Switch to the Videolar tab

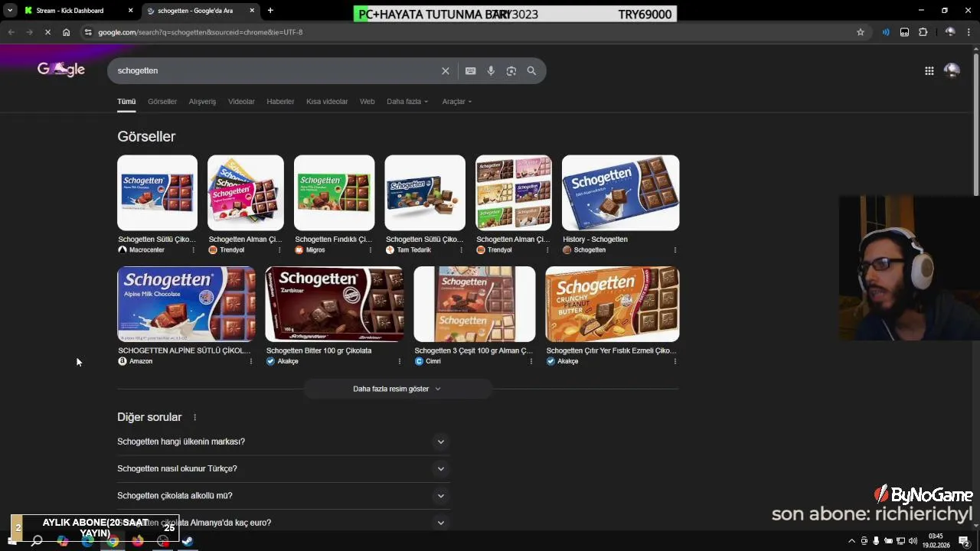241,102
